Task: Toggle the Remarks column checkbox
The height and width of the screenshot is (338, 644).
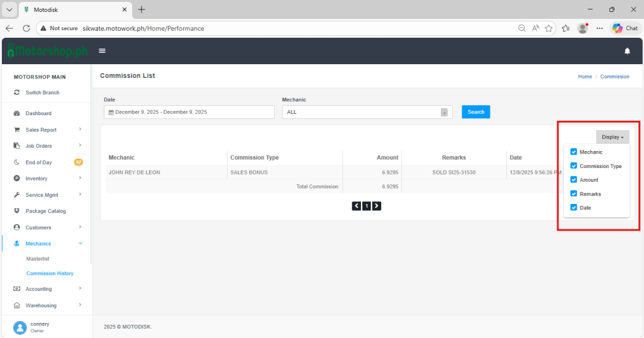Action: coord(574,194)
